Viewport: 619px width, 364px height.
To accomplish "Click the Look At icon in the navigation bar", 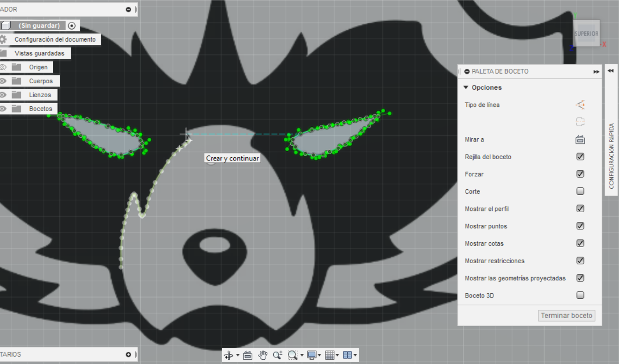I will point(248,355).
